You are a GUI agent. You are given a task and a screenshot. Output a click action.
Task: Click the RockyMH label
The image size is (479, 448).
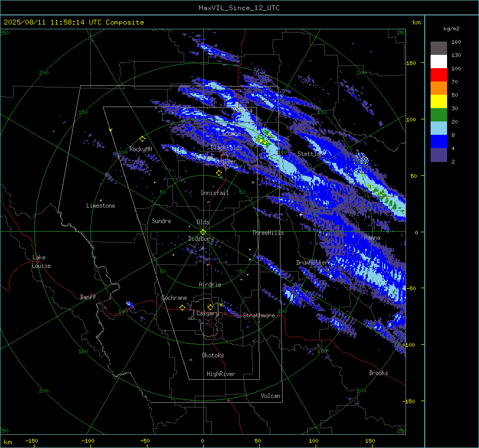[141, 149]
